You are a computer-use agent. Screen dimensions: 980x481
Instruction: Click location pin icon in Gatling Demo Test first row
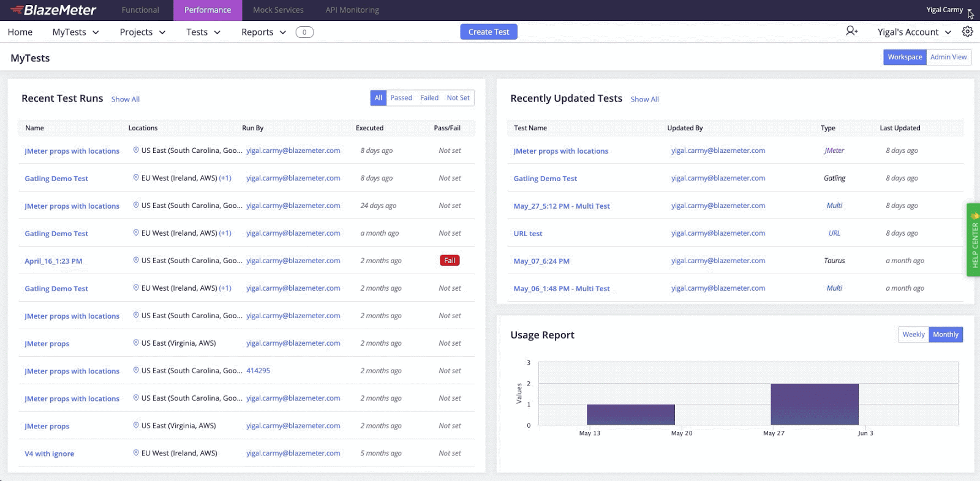click(x=136, y=177)
